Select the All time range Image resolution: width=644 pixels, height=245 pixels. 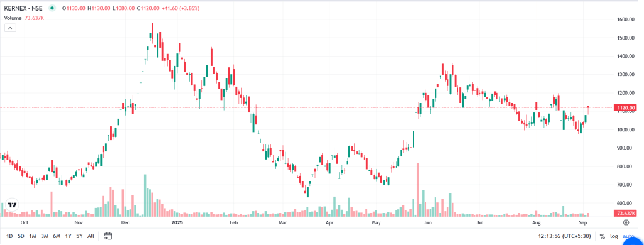click(91, 236)
